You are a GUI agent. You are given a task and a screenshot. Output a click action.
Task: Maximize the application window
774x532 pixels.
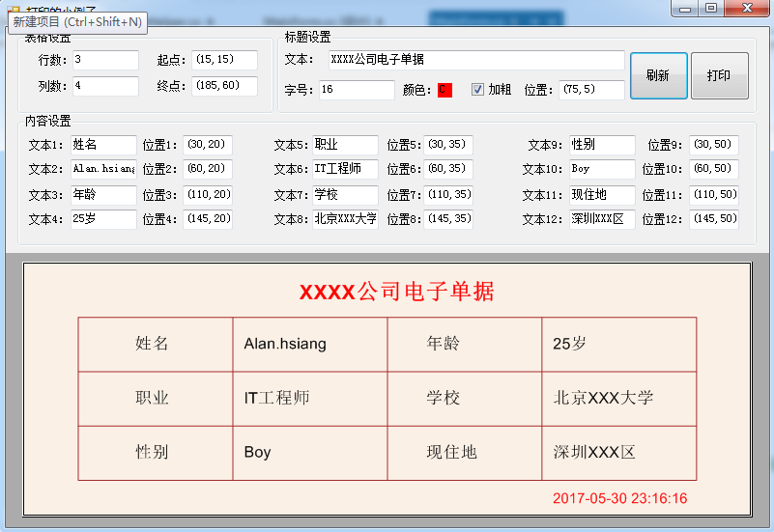pyautogui.click(x=711, y=8)
